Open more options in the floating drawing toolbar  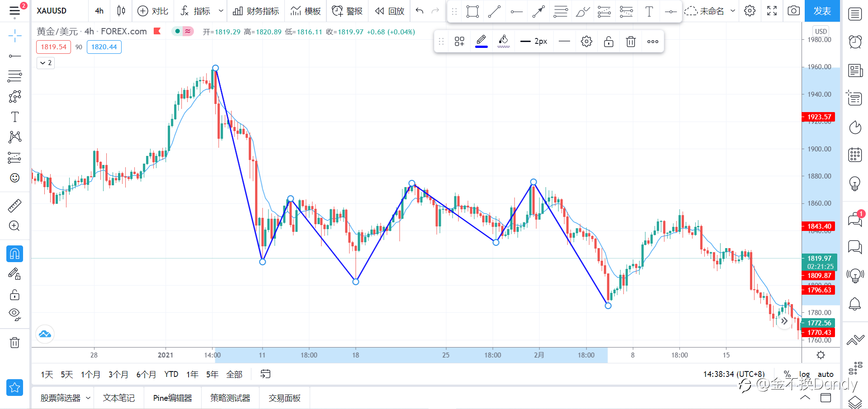653,42
